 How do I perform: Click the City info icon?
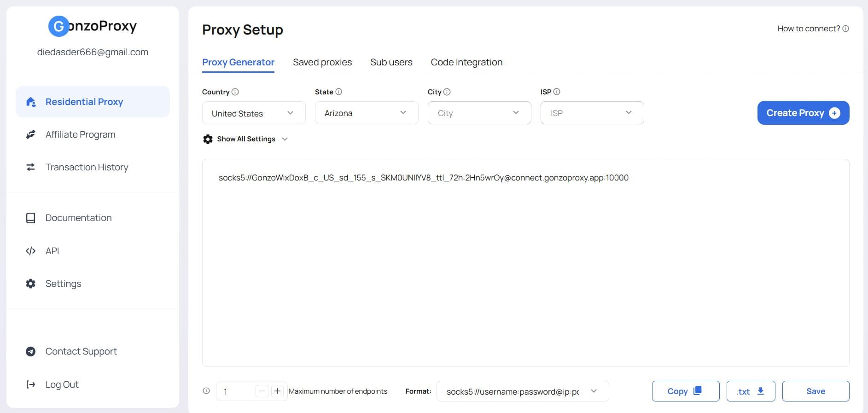(x=447, y=92)
